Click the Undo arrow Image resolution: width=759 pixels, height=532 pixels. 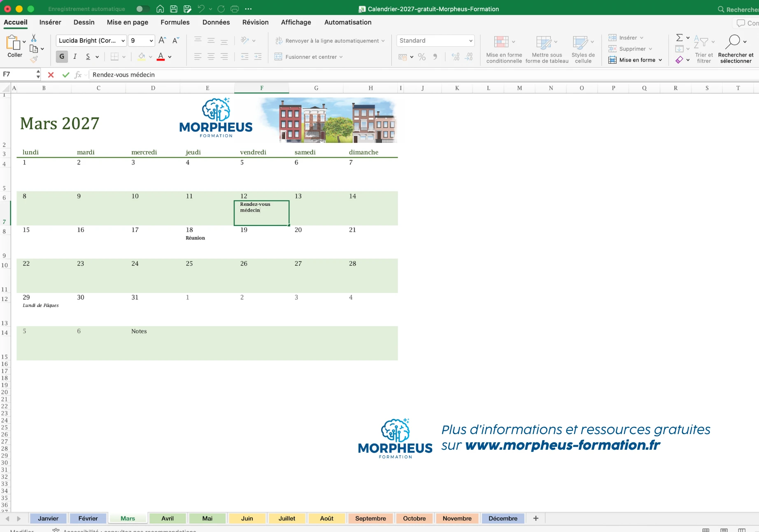pos(201,9)
